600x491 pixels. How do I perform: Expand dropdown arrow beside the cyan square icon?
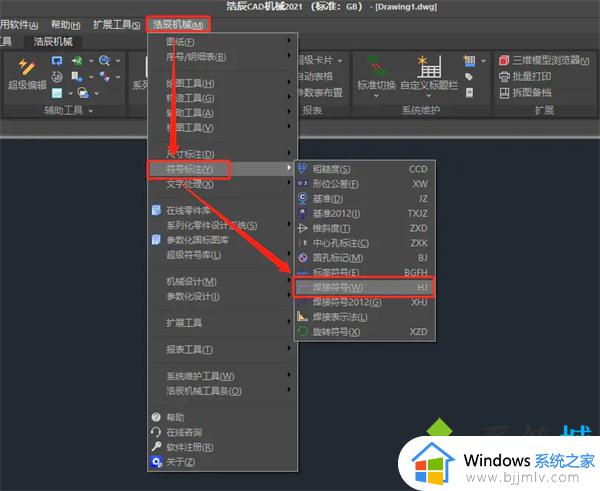(70, 93)
